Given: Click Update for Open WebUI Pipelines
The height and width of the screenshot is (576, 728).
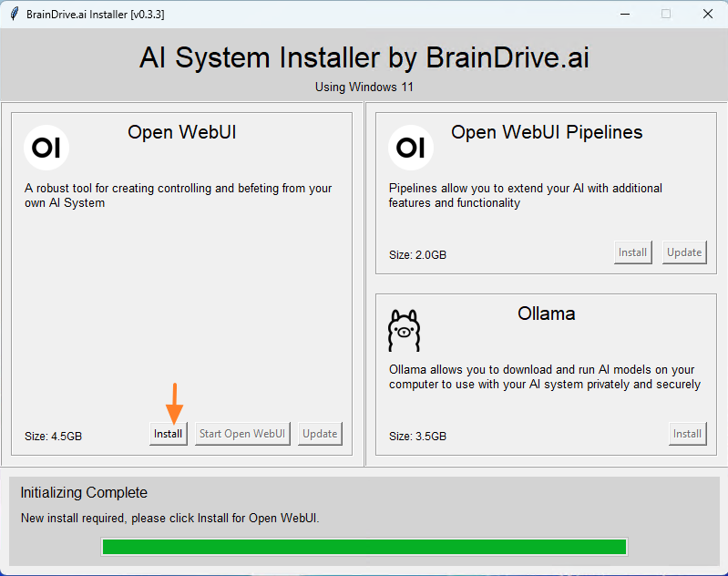Looking at the screenshot, I should (x=684, y=252).
